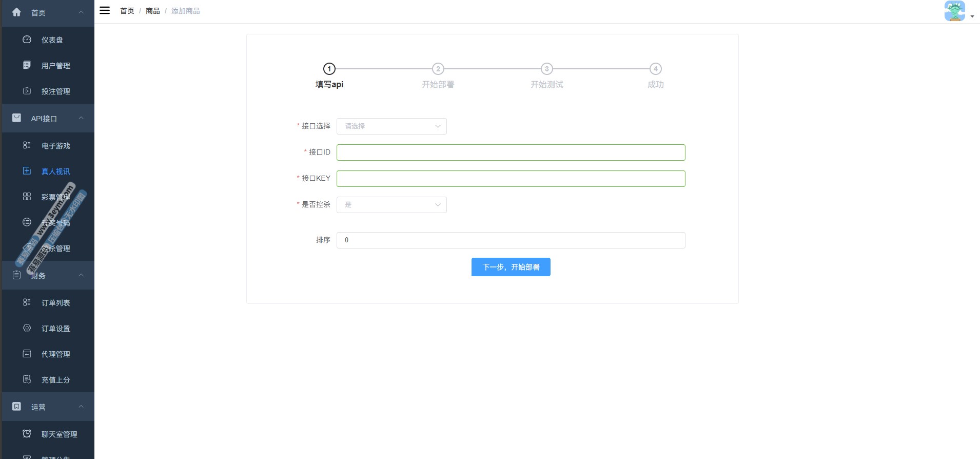Go to 首页 breadcrumb link
This screenshot has height=459, width=980.
pos(127,11)
